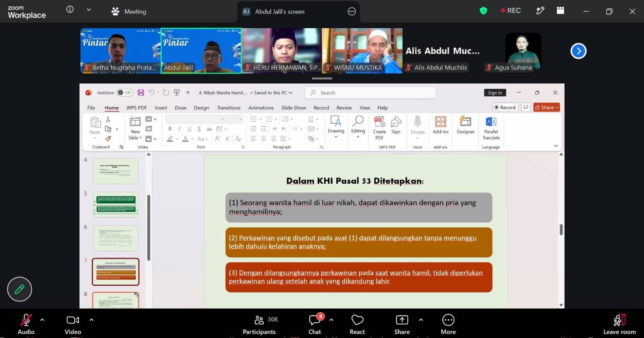Open the File menu

point(91,108)
